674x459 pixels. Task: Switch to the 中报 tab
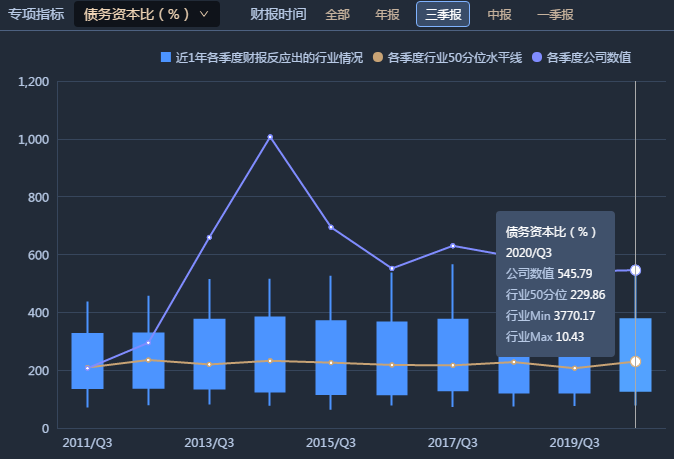coord(499,15)
